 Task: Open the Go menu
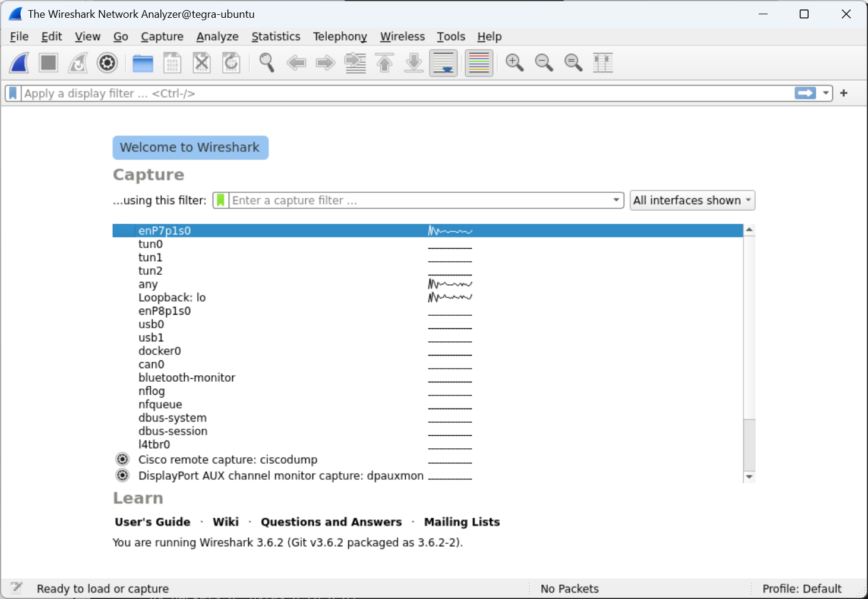(x=121, y=36)
